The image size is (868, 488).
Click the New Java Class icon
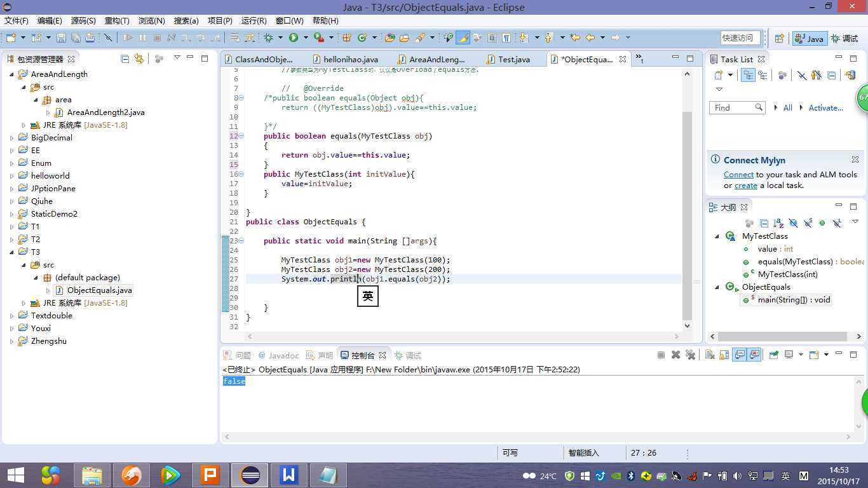362,38
